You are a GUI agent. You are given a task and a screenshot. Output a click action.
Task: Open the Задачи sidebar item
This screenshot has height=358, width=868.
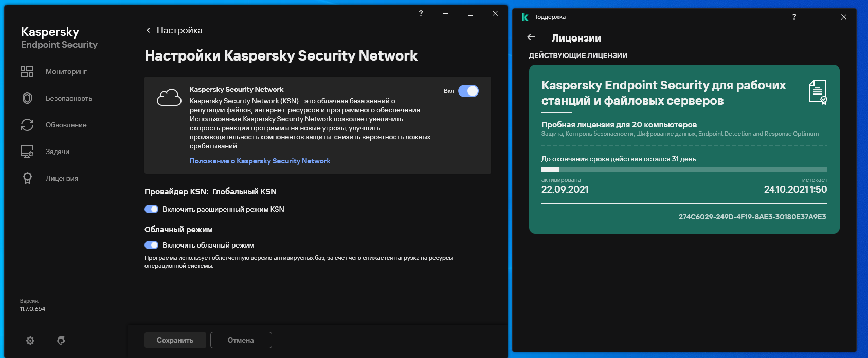pyautogui.click(x=45, y=152)
